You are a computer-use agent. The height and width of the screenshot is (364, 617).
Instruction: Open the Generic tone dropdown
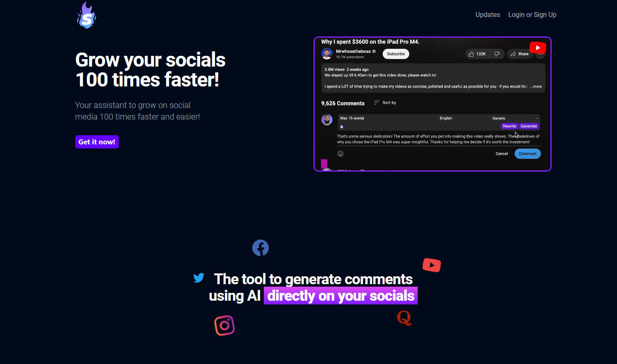[515, 118]
